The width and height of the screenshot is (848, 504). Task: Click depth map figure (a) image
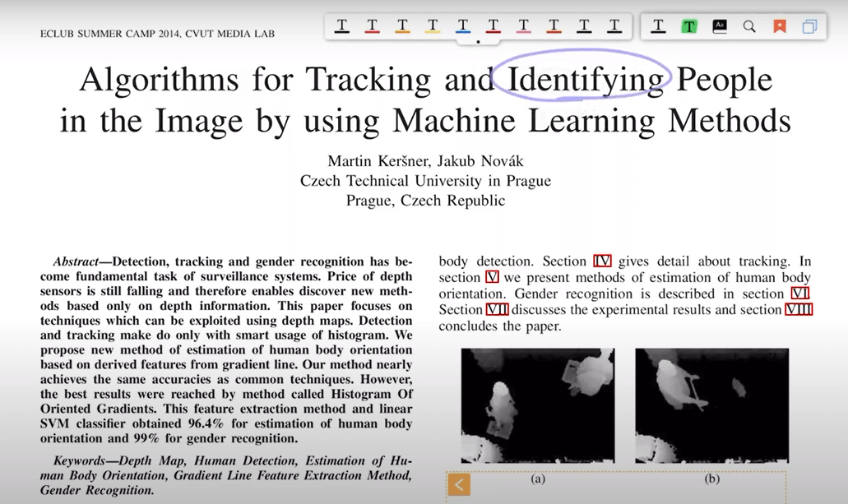538,405
